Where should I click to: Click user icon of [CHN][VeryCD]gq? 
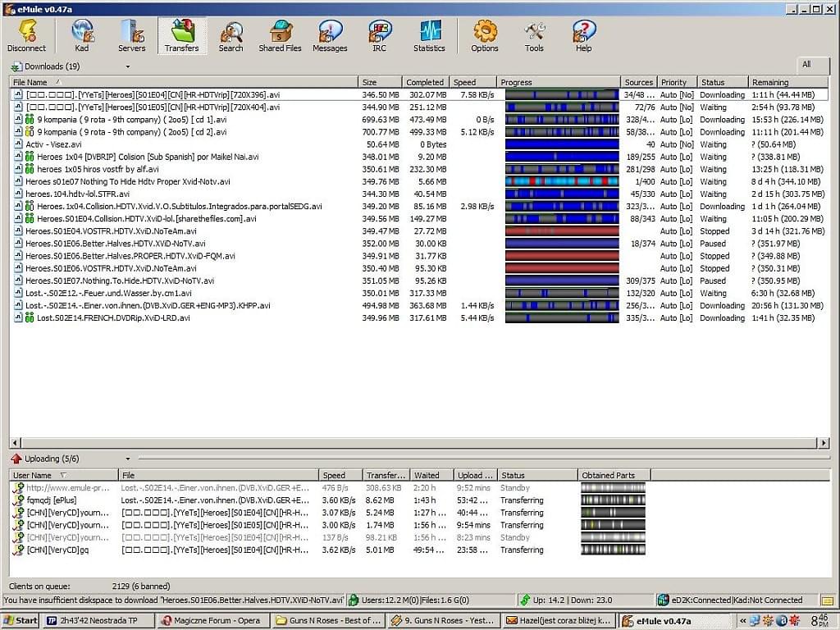pyautogui.click(x=18, y=550)
